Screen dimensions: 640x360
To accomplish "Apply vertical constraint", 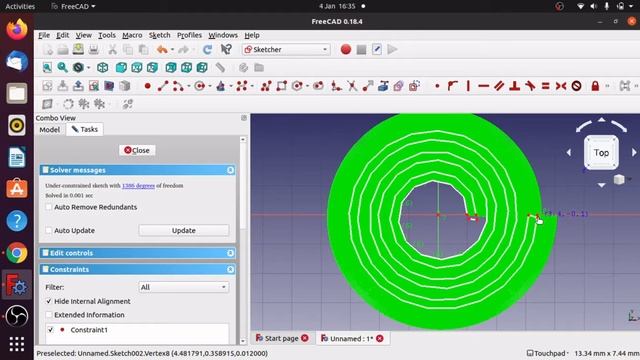I will (x=468, y=86).
